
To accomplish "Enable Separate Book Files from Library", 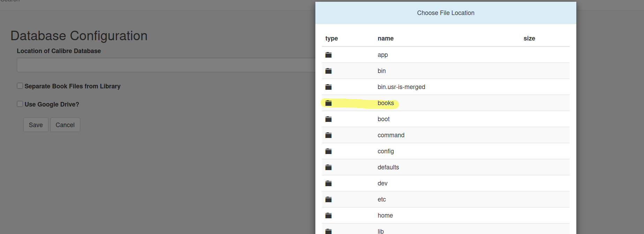I will click(20, 86).
